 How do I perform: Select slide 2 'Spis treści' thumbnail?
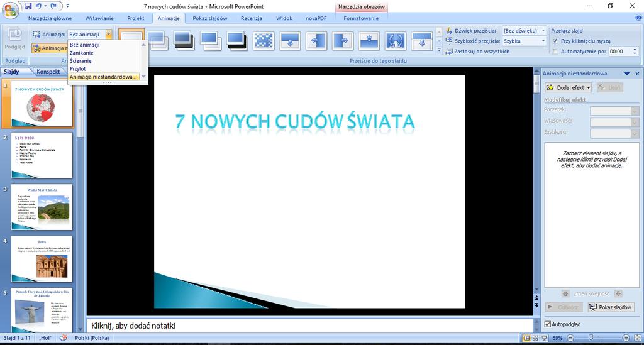pyautogui.click(x=42, y=155)
